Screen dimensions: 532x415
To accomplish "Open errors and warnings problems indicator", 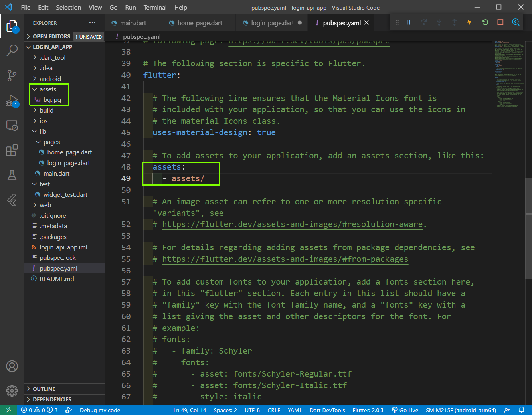I will click(40, 410).
